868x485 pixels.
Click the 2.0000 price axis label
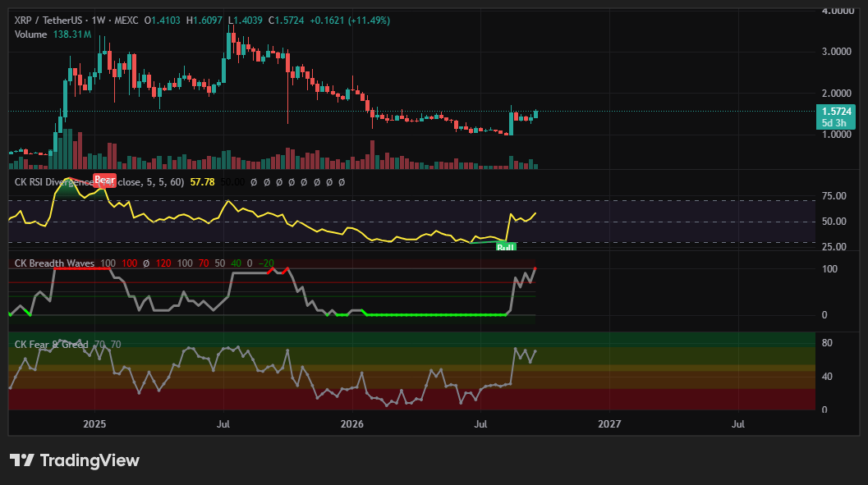pos(837,93)
